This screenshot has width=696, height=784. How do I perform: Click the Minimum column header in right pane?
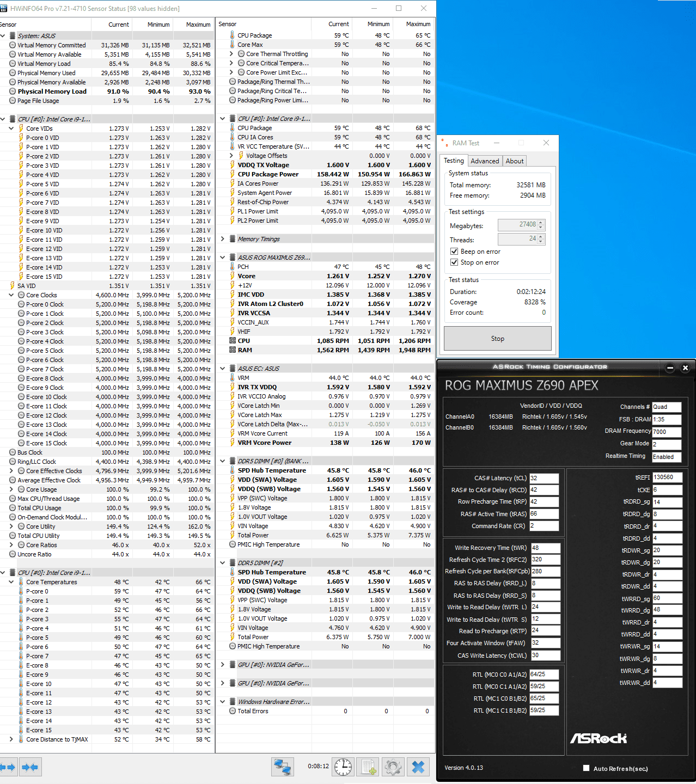(x=373, y=24)
